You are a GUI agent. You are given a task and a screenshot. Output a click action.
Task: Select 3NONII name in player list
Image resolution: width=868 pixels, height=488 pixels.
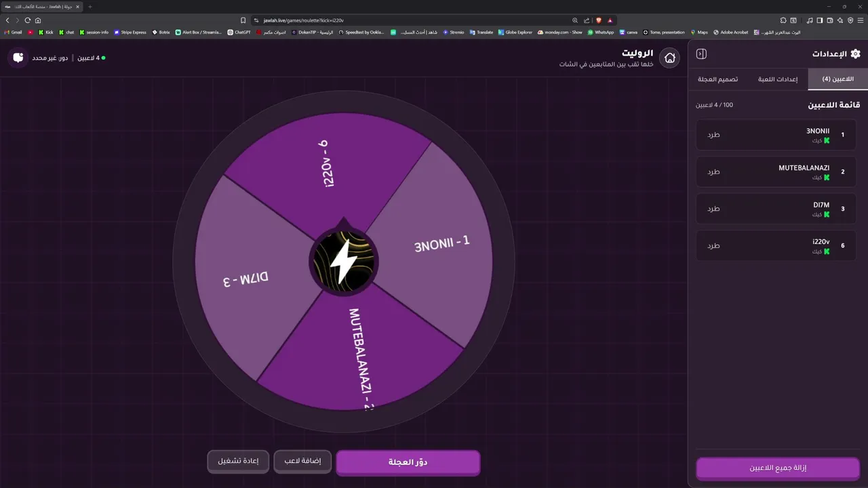point(818,131)
